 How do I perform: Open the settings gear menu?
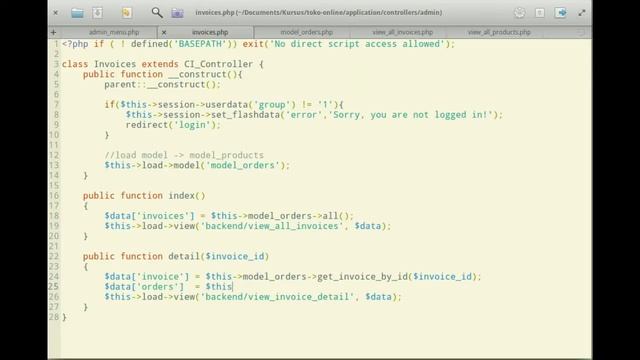[x=519, y=13]
